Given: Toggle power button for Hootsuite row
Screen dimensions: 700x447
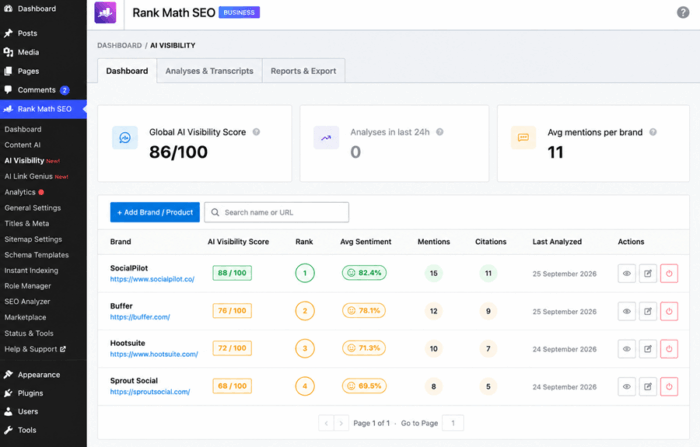Looking at the screenshot, I should (x=669, y=349).
